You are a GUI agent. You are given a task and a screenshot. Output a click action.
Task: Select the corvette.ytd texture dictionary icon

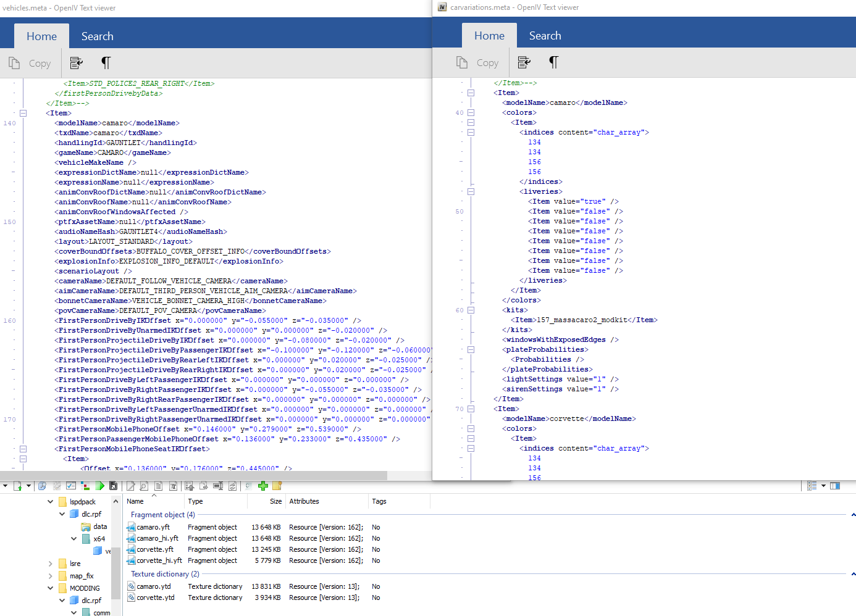click(x=132, y=597)
